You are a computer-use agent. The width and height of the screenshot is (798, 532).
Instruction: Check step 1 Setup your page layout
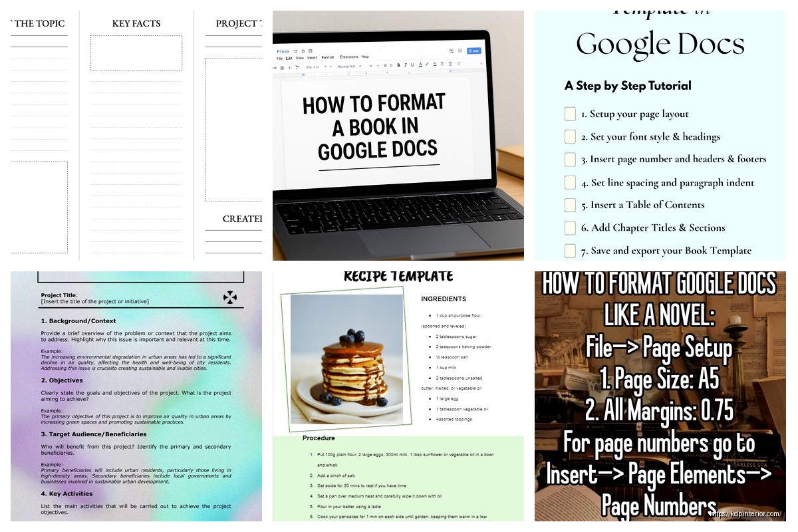[570, 114]
